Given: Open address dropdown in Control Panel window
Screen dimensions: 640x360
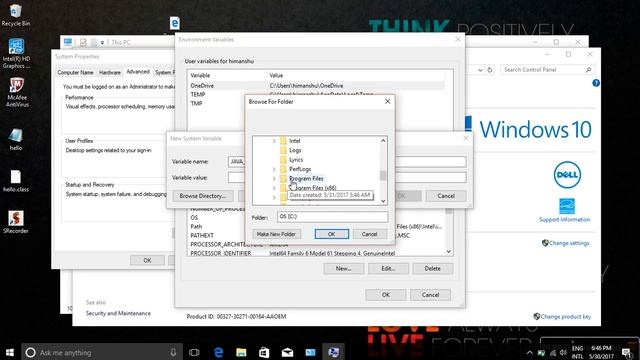Looking at the screenshot, I should (480, 70).
